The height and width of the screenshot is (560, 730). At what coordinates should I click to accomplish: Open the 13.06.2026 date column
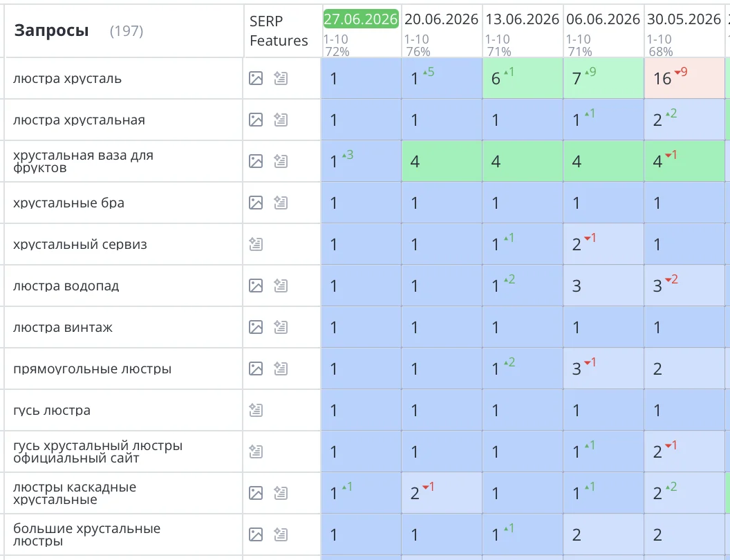coord(523,19)
